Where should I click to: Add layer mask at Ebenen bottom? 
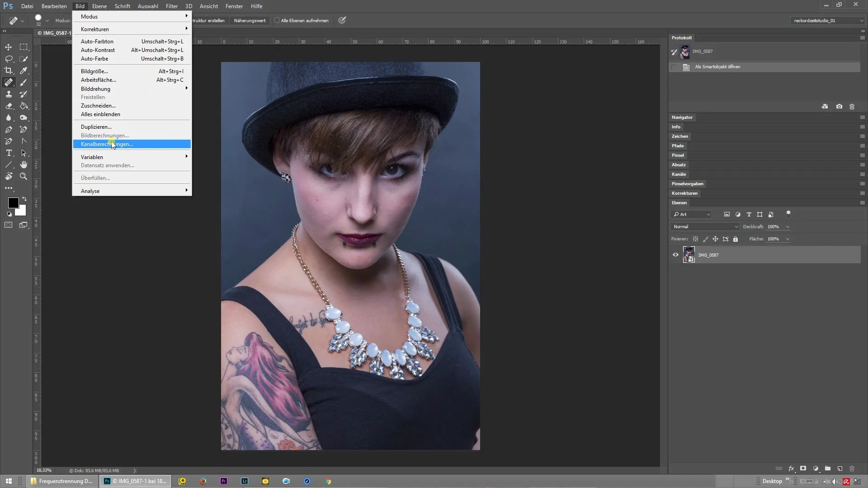pyautogui.click(x=803, y=469)
